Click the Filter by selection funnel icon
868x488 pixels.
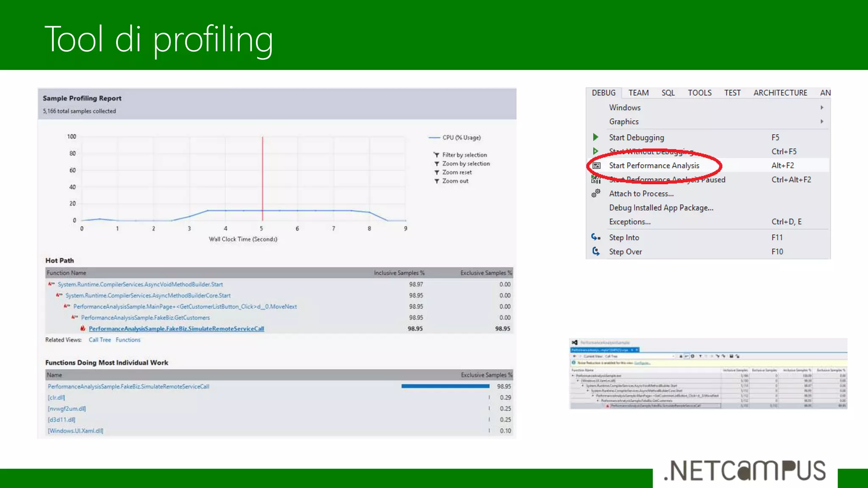point(437,155)
